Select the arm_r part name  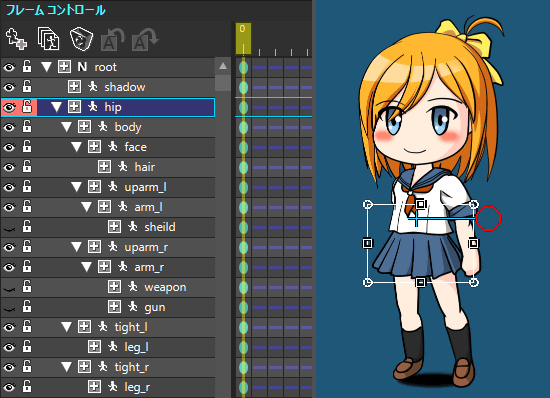click(149, 267)
